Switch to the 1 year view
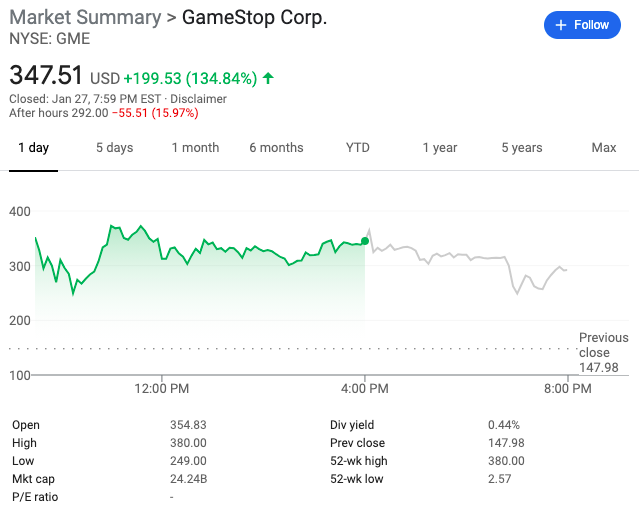 pos(440,148)
